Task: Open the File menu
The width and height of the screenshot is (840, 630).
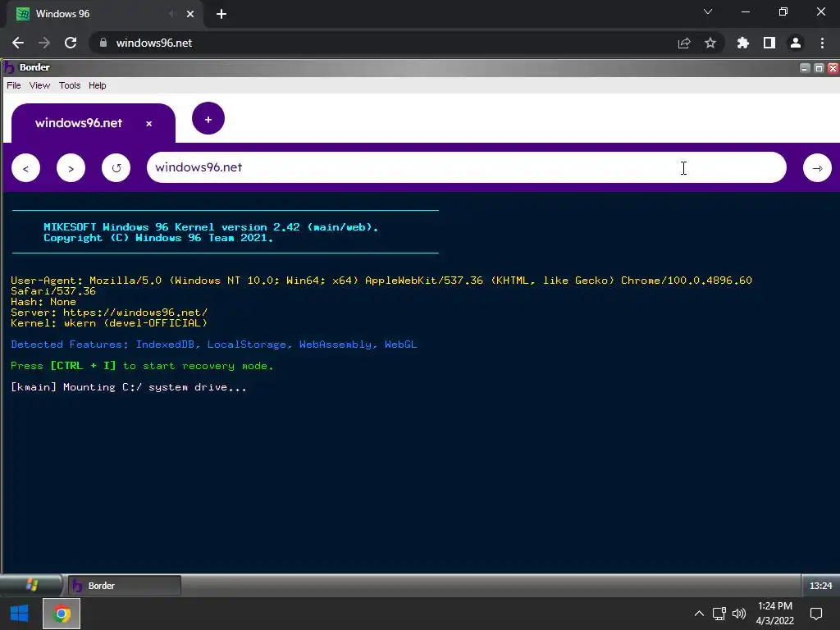Action: (14, 85)
